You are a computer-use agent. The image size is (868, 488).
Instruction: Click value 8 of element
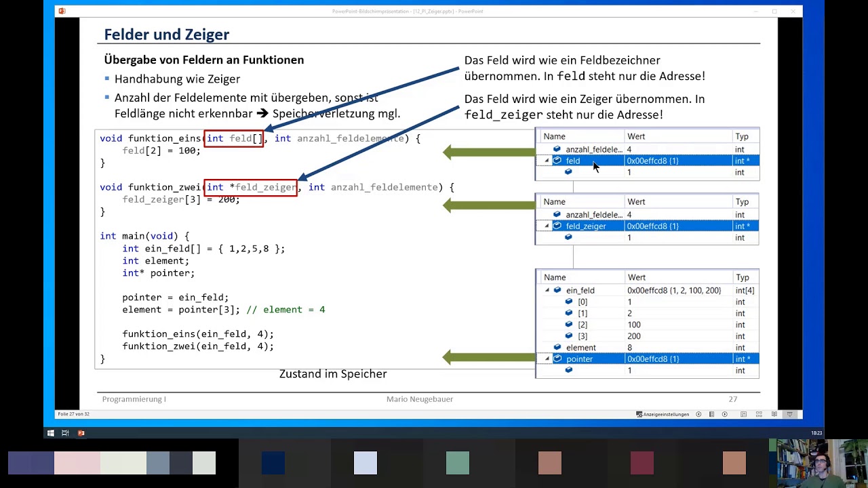click(x=629, y=347)
